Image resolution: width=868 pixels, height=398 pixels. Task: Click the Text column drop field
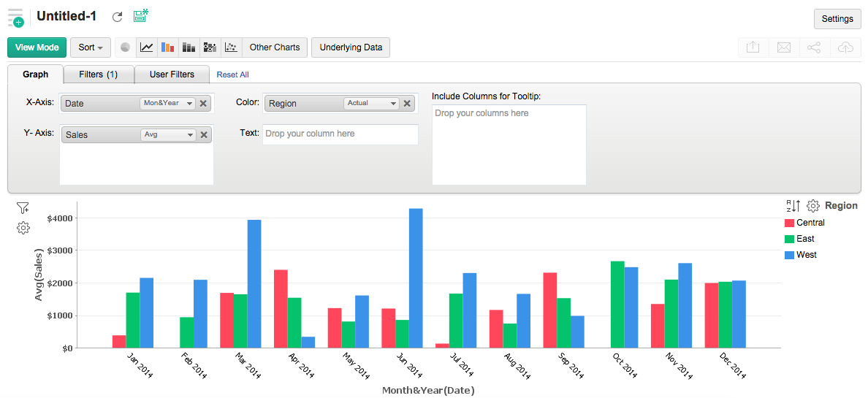(340, 134)
